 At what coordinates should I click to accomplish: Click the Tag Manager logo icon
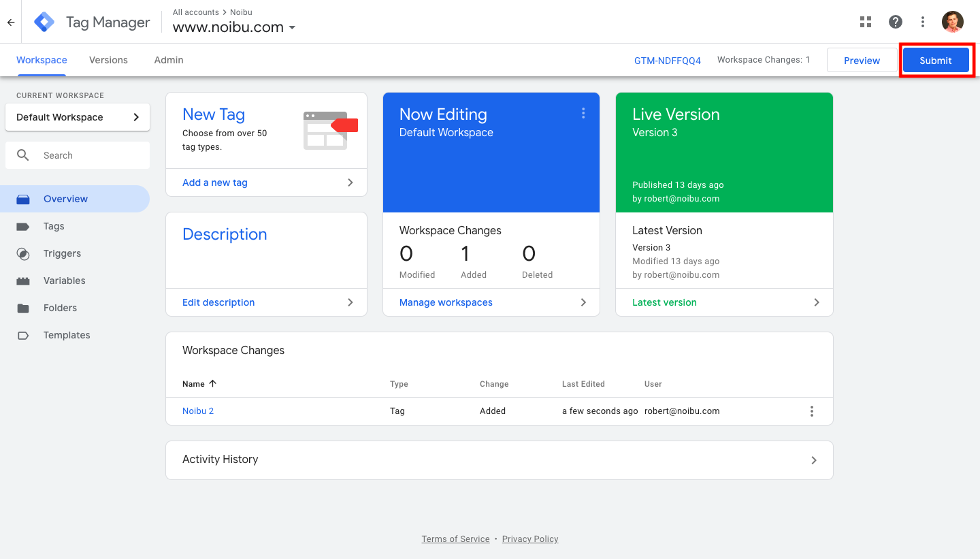click(45, 22)
